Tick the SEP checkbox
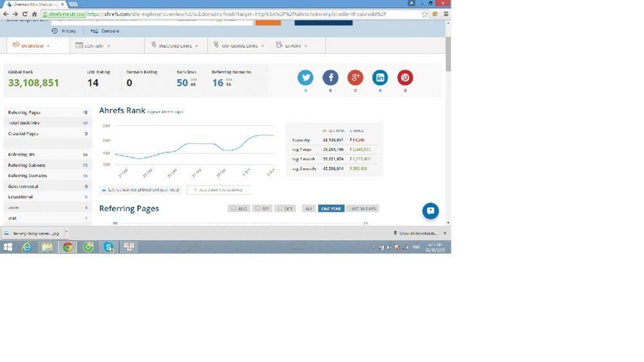 (258, 209)
